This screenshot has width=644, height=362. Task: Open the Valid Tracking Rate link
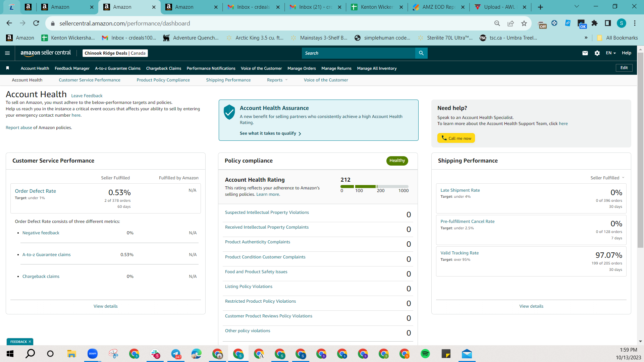click(x=460, y=253)
